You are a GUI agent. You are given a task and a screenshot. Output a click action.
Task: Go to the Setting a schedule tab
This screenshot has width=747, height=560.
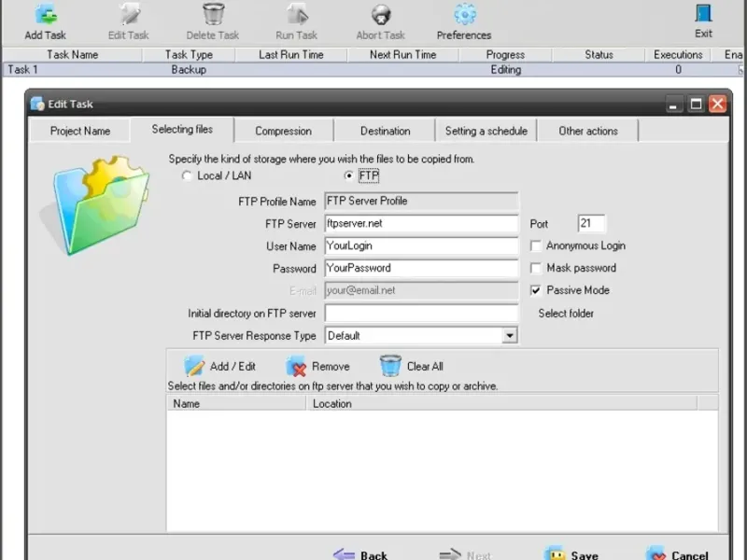point(486,131)
